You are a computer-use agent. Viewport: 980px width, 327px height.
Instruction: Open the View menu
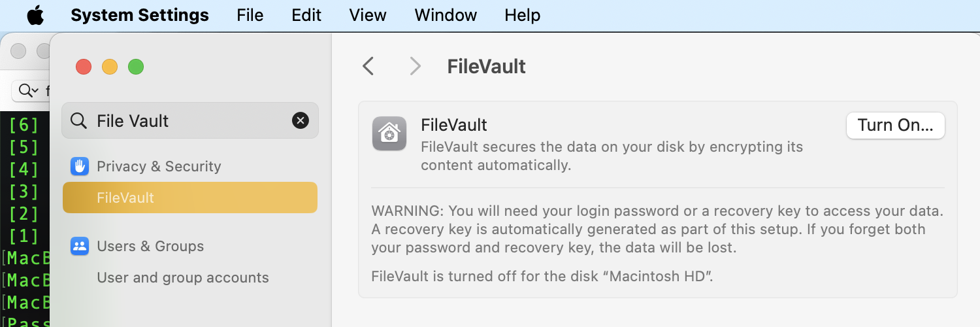(x=368, y=15)
